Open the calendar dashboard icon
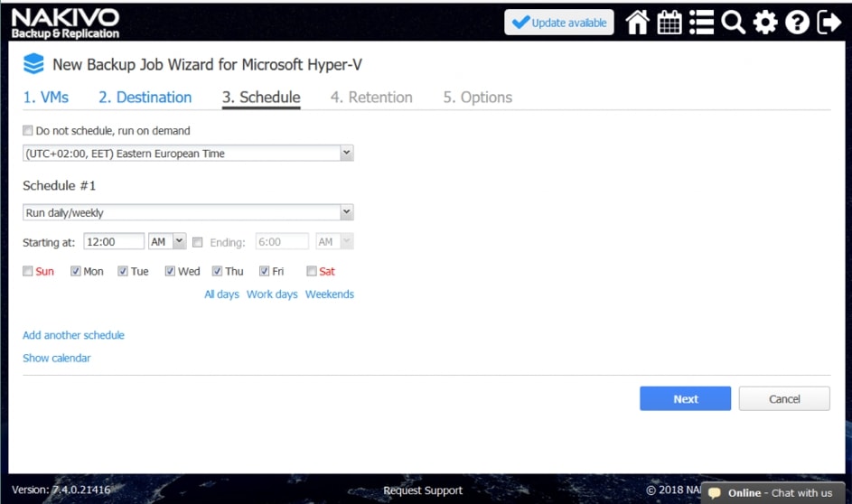852x504 pixels. pyautogui.click(x=669, y=23)
